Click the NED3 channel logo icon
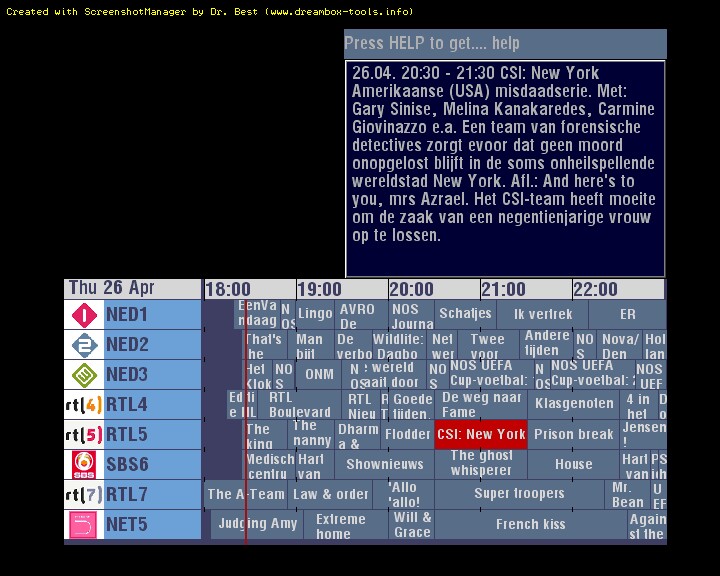Image resolution: width=720 pixels, height=576 pixels. click(x=84, y=374)
